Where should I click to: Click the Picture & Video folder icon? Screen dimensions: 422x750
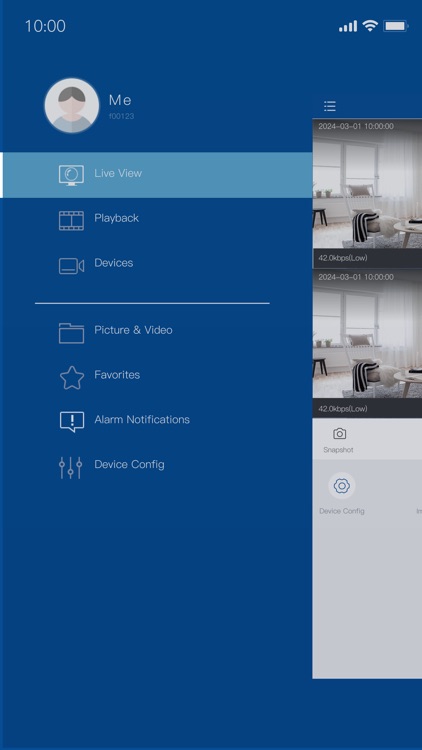[x=71, y=333]
